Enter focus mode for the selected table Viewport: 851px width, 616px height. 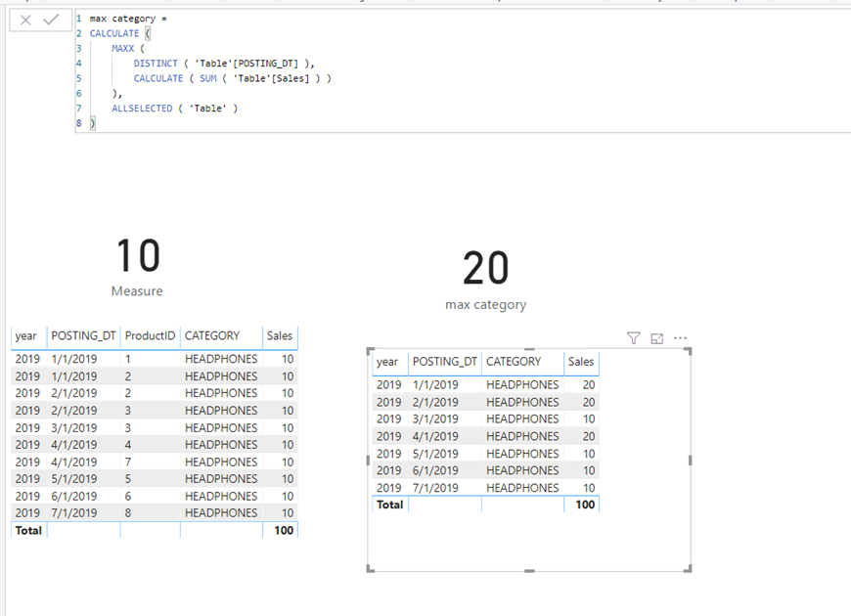657,338
